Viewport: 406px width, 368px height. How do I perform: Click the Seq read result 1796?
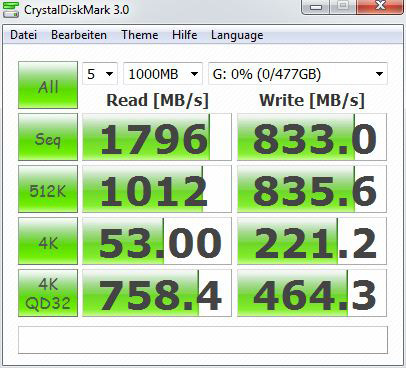(157, 137)
